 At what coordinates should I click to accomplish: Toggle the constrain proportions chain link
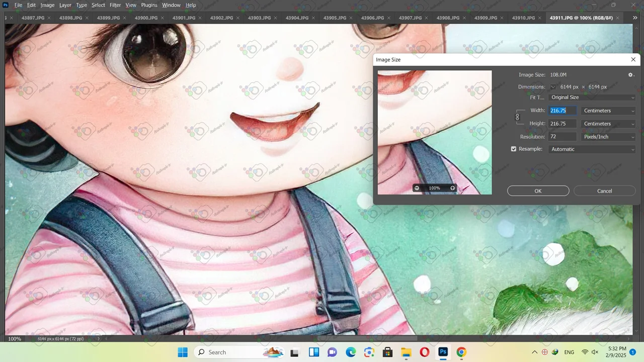pyautogui.click(x=517, y=117)
